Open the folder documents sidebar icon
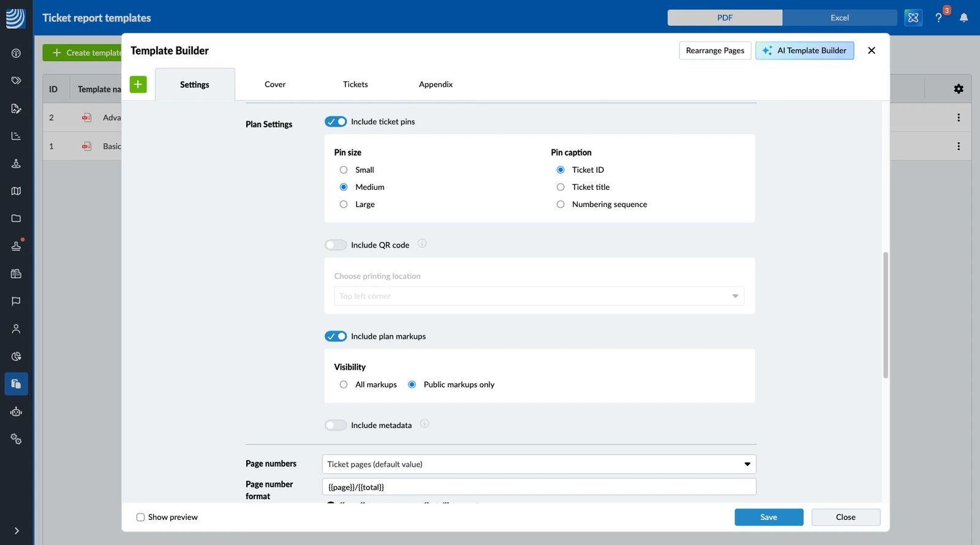Viewport: 980px width, 545px height. 16,219
